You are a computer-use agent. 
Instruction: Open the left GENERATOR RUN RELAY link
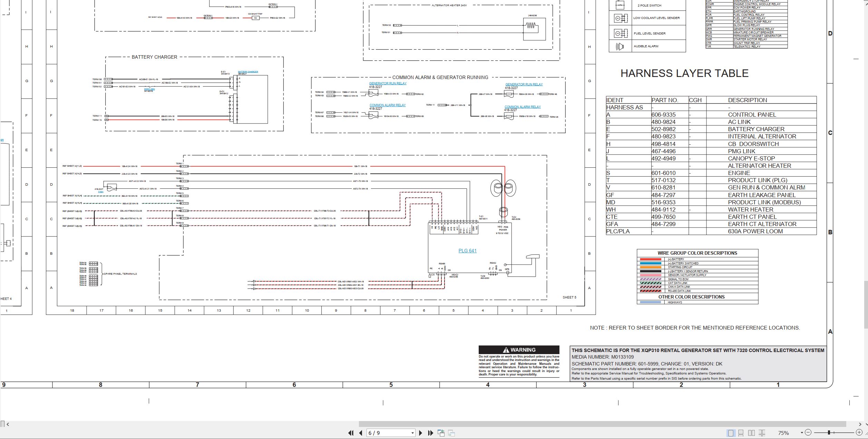click(388, 84)
